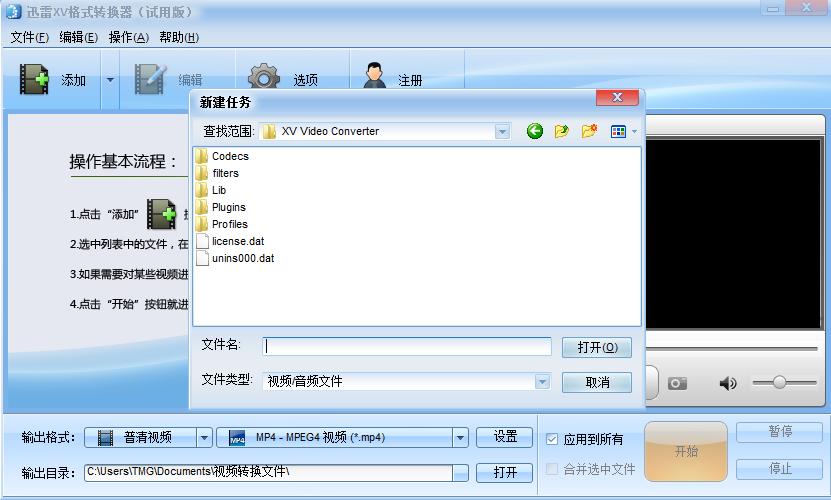The image size is (831, 500).
Task: Click the output directory path field
Action: [x=268, y=472]
